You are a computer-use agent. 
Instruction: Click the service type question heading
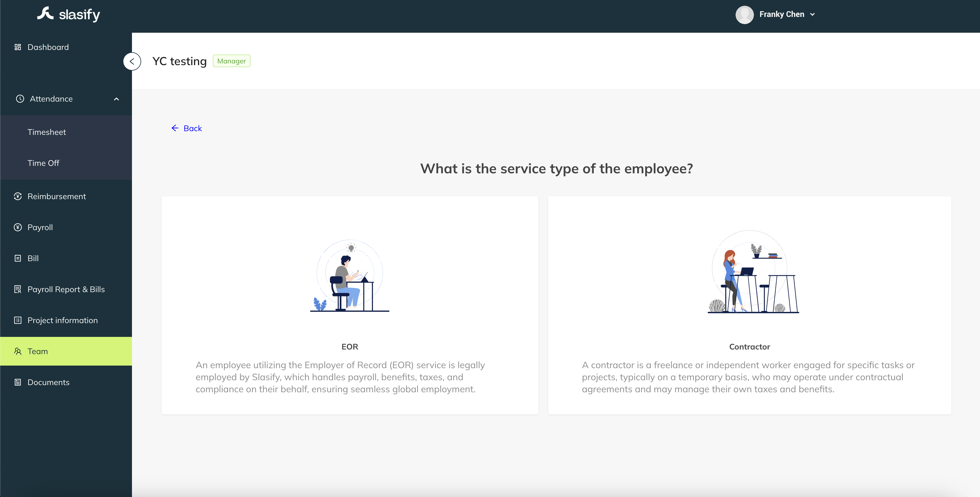click(x=557, y=169)
